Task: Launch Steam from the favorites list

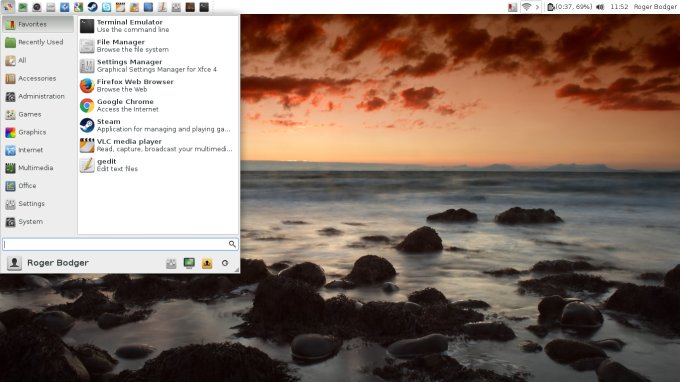Action: pyautogui.click(x=158, y=125)
